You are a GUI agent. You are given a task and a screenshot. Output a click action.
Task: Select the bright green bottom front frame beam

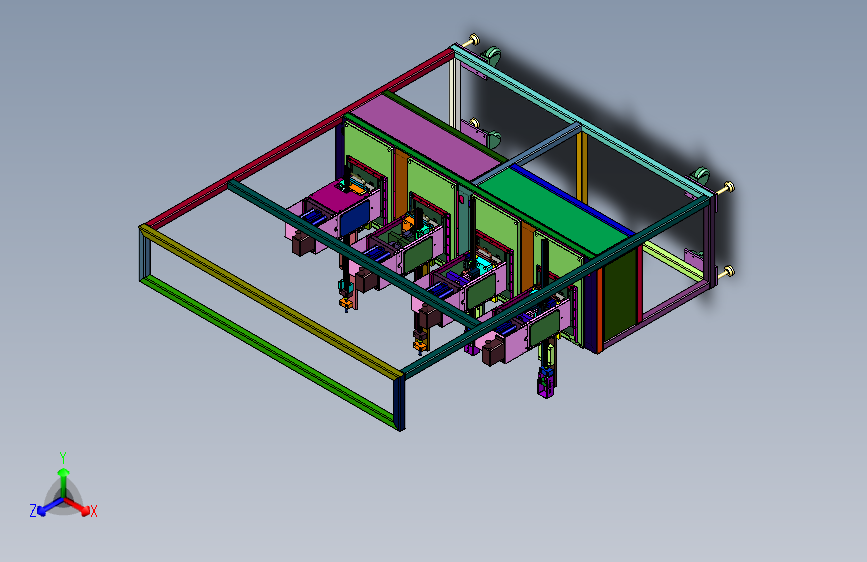(x=269, y=352)
